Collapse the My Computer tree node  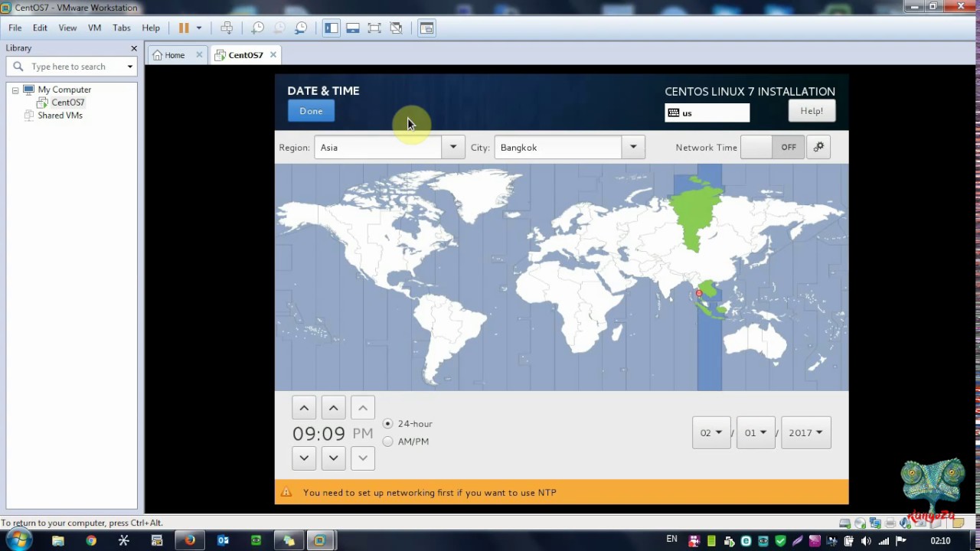(15, 90)
